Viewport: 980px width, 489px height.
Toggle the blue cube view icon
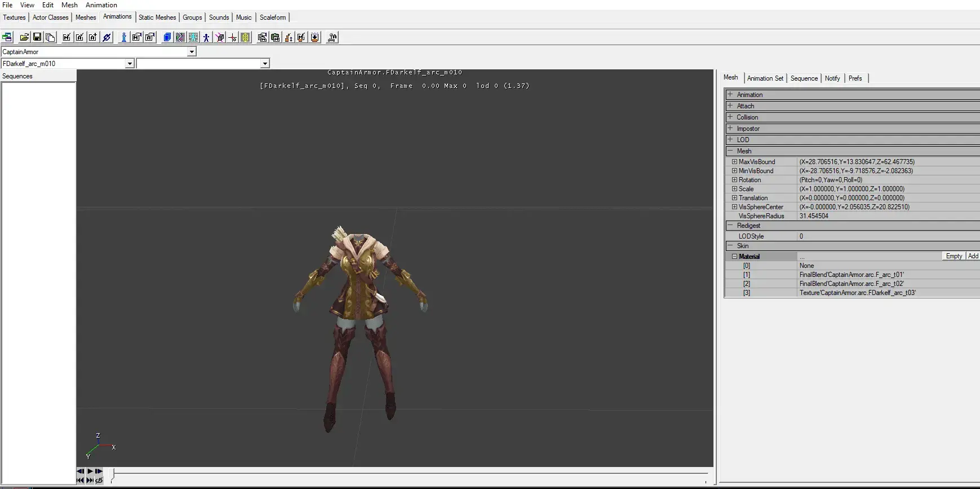click(167, 37)
